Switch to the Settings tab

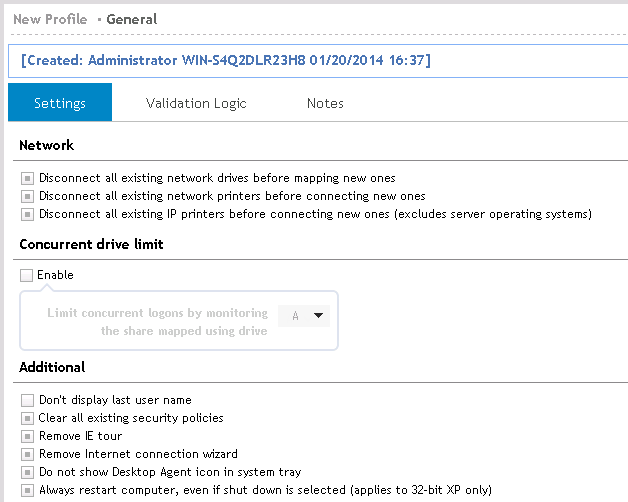tap(60, 103)
